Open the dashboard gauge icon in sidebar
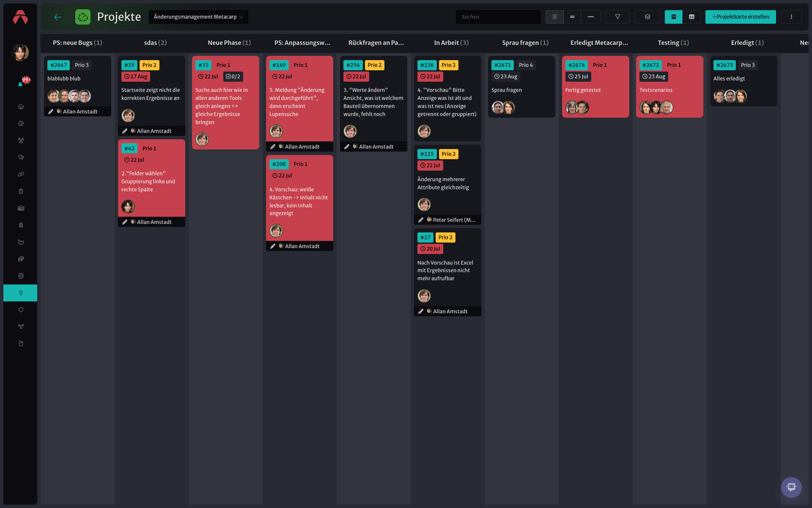This screenshot has width=812, height=508. point(21,124)
